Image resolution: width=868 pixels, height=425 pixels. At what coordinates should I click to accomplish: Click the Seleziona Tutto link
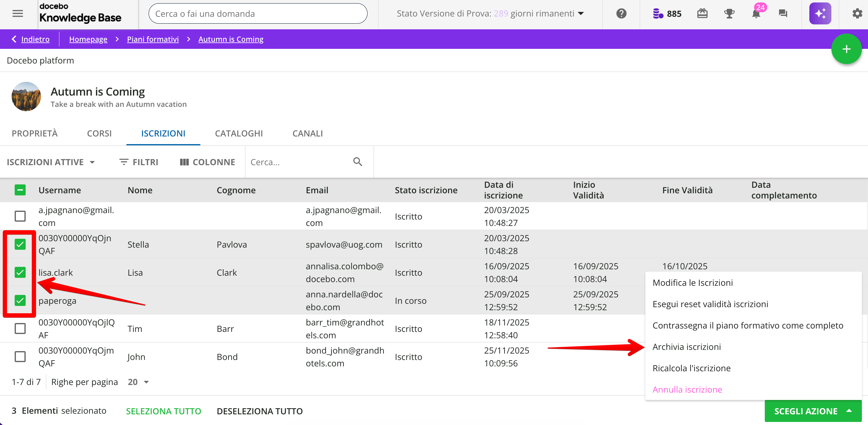[x=163, y=411]
